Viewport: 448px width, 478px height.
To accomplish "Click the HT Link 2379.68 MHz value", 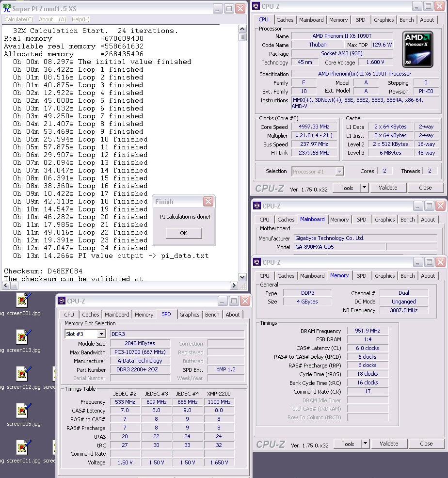I will pos(314,153).
